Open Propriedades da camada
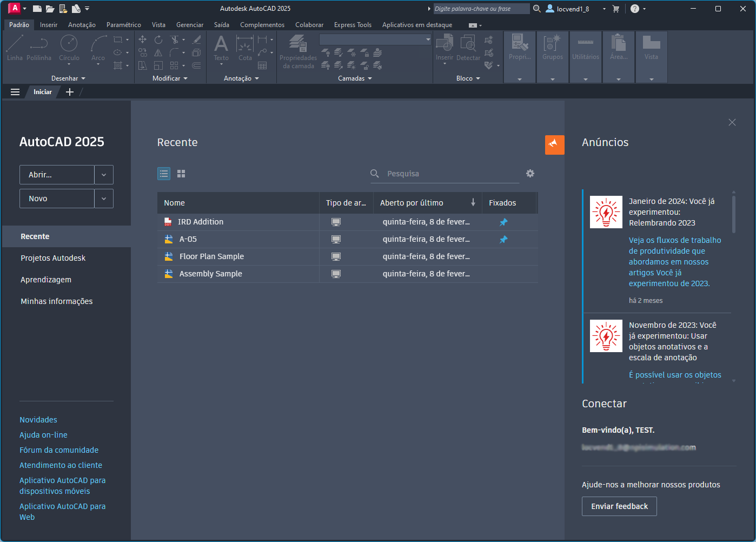Viewport: 756px width, 542px height. tap(298, 51)
